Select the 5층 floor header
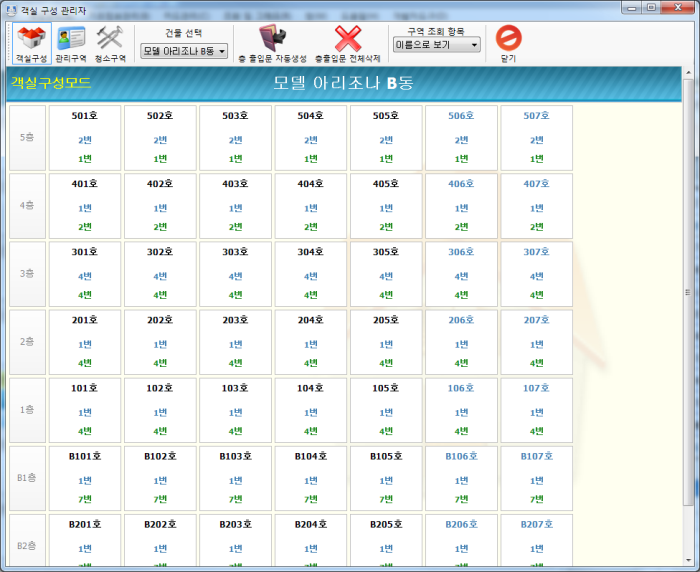 27,138
